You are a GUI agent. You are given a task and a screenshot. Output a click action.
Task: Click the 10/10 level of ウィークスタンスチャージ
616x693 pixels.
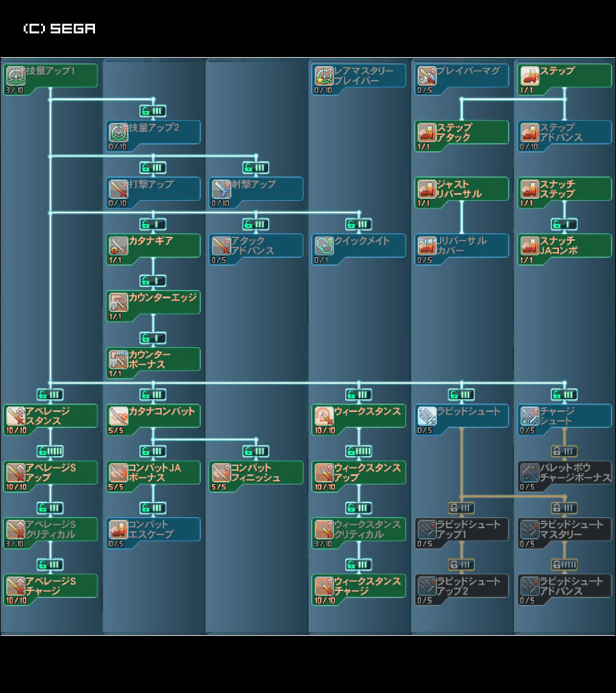[x=325, y=601]
